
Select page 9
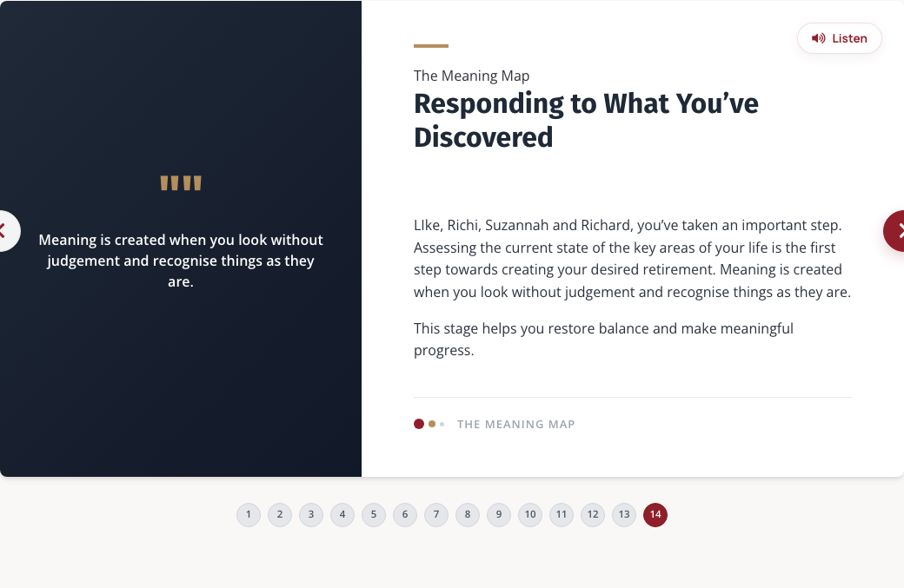pos(499,514)
